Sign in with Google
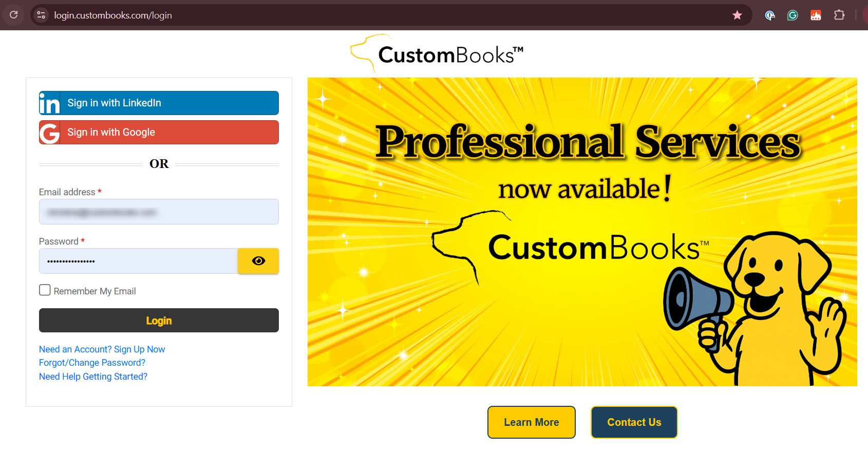Screen dimensions: 868x450 159,132
